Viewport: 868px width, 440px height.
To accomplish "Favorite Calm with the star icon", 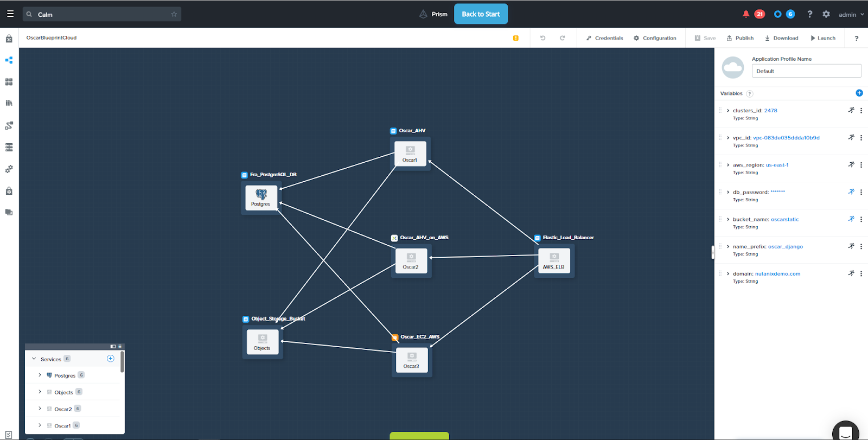I will [x=174, y=14].
